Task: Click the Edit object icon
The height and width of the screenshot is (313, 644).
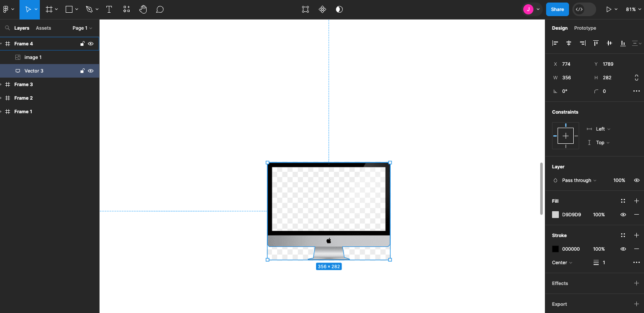Action: [x=305, y=9]
